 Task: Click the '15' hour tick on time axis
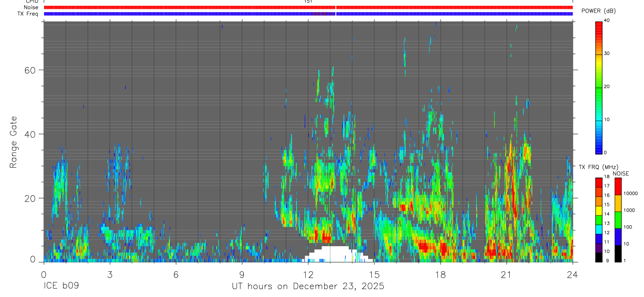[x=374, y=274]
